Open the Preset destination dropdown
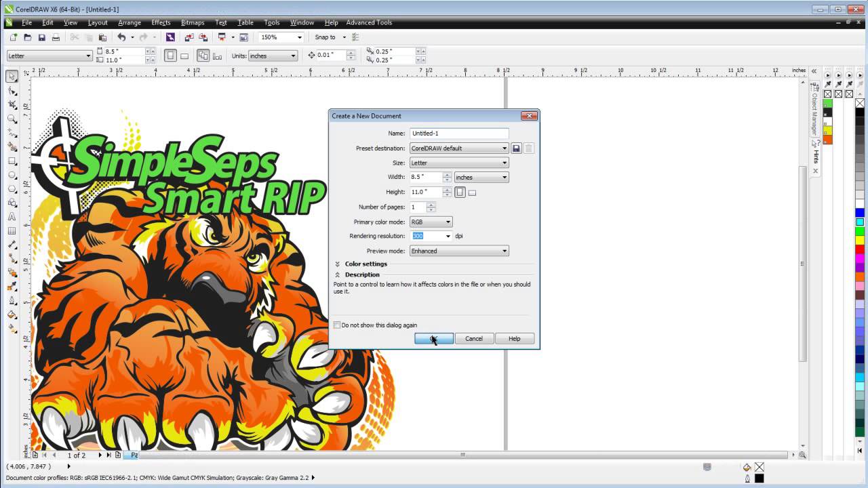 coord(459,148)
